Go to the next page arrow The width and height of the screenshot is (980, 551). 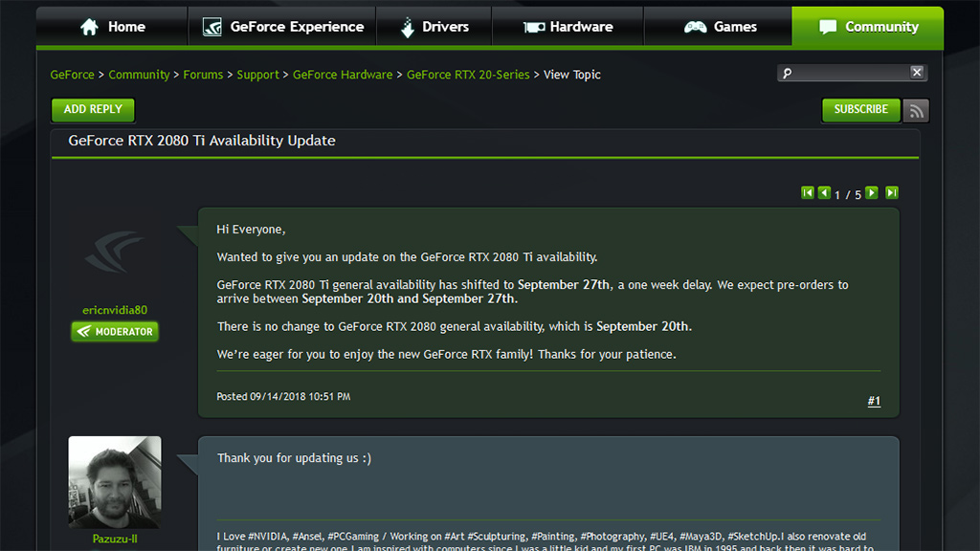[872, 193]
